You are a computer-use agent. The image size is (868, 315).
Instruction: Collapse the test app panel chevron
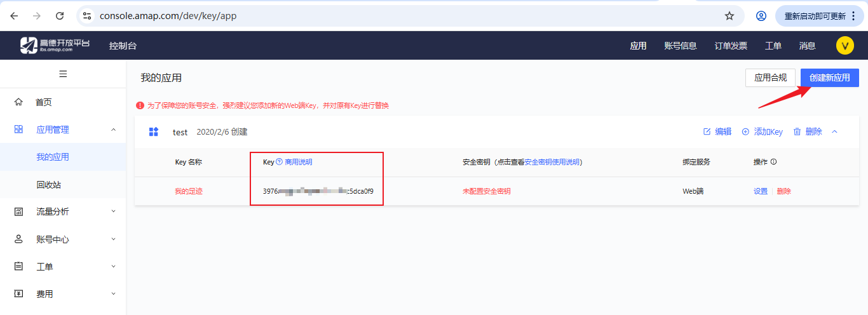pos(835,131)
